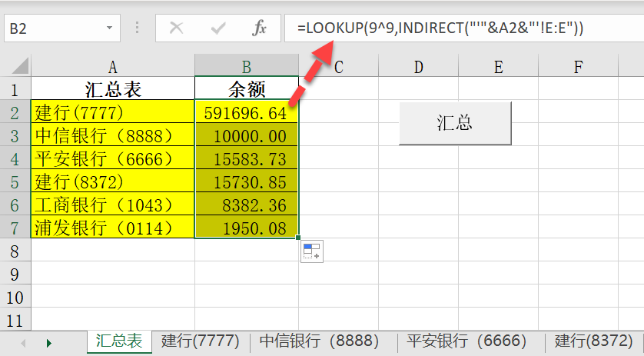Select cell containing 浦发银行（0114）

click(x=113, y=227)
